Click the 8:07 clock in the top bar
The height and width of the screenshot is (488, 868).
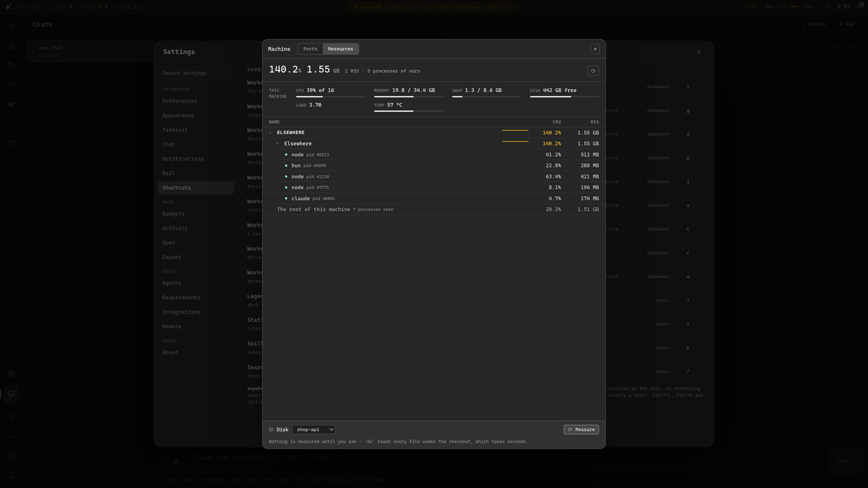pos(843,6)
